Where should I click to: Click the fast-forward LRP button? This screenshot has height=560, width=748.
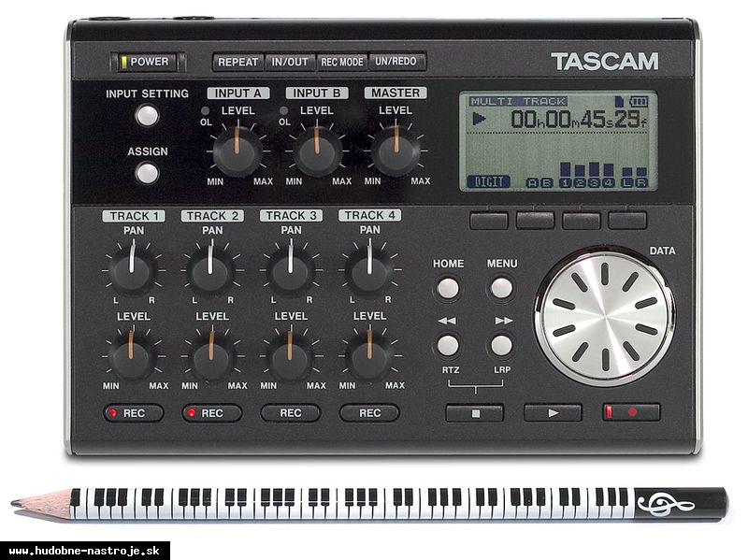pos(501,346)
